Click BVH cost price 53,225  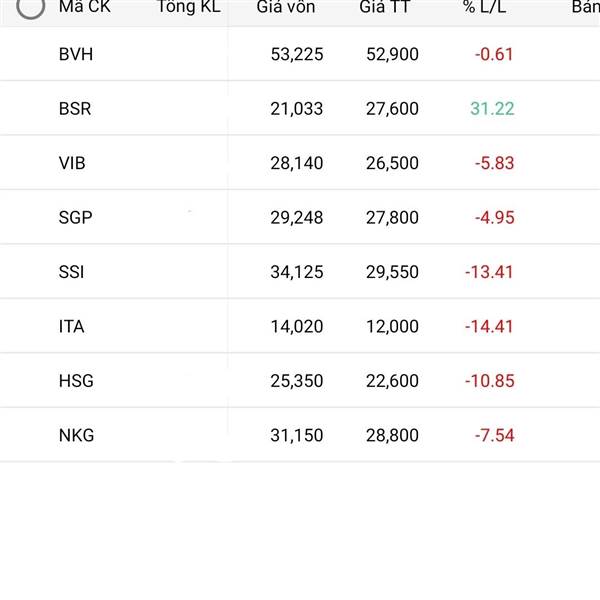(297, 54)
